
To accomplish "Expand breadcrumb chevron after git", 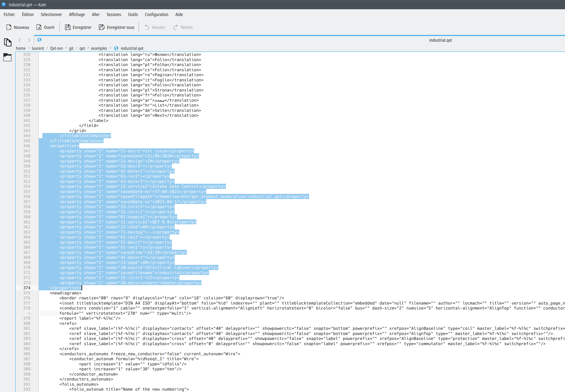I will pyautogui.click(x=76, y=48).
